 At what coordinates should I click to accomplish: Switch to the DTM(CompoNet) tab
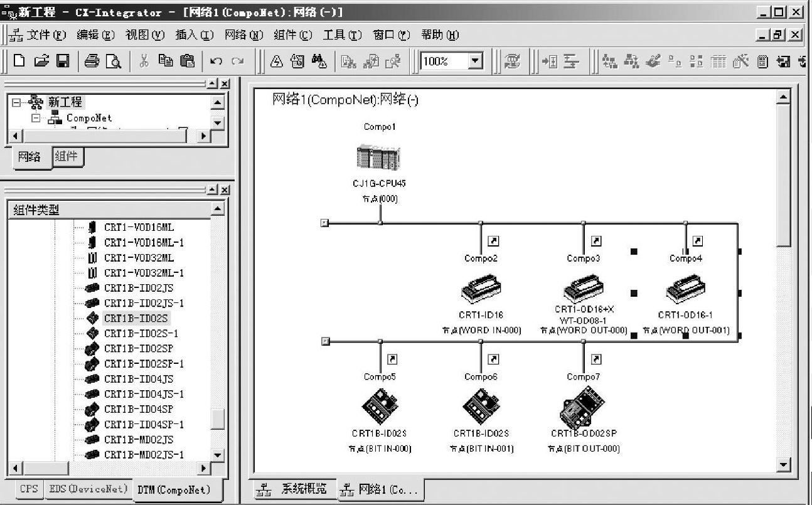click(178, 489)
